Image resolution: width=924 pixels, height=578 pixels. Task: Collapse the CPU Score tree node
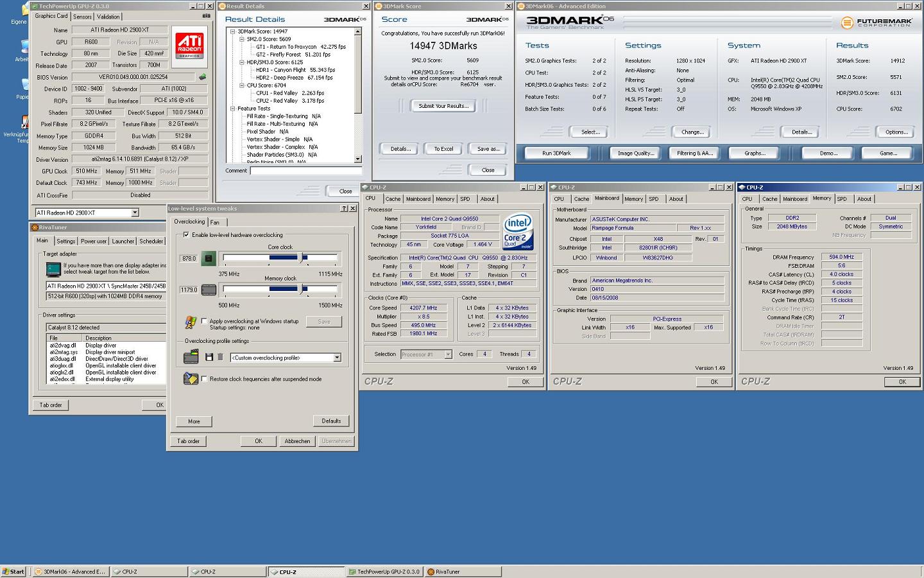point(242,85)
